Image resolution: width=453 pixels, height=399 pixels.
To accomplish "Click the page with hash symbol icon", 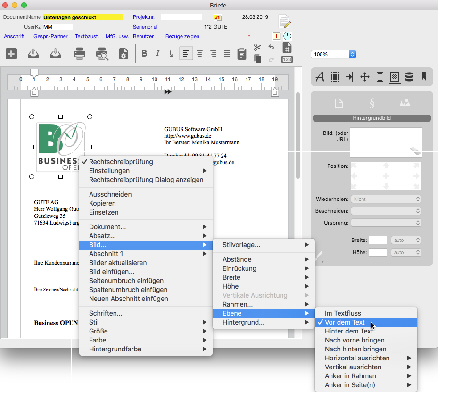I will pos(287,47).
